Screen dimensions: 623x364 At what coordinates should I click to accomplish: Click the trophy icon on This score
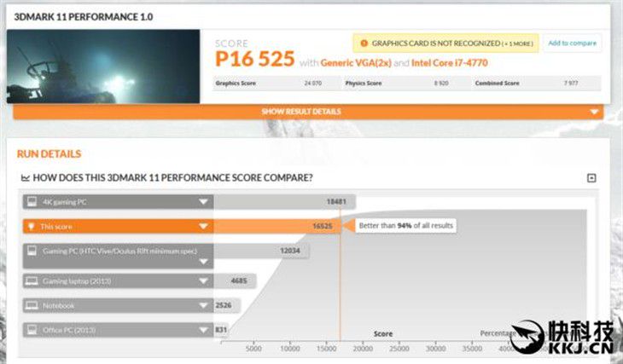31,227
